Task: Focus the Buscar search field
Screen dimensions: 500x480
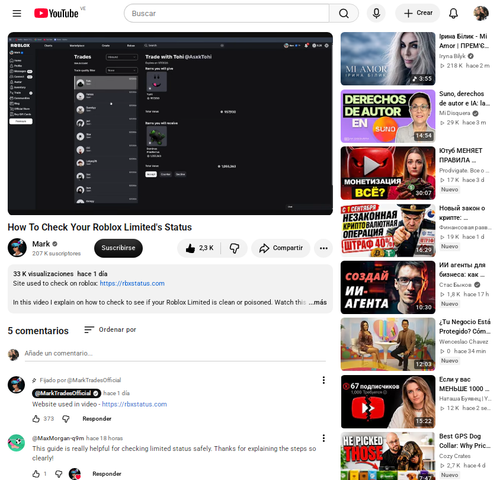Action: point(227,13)
